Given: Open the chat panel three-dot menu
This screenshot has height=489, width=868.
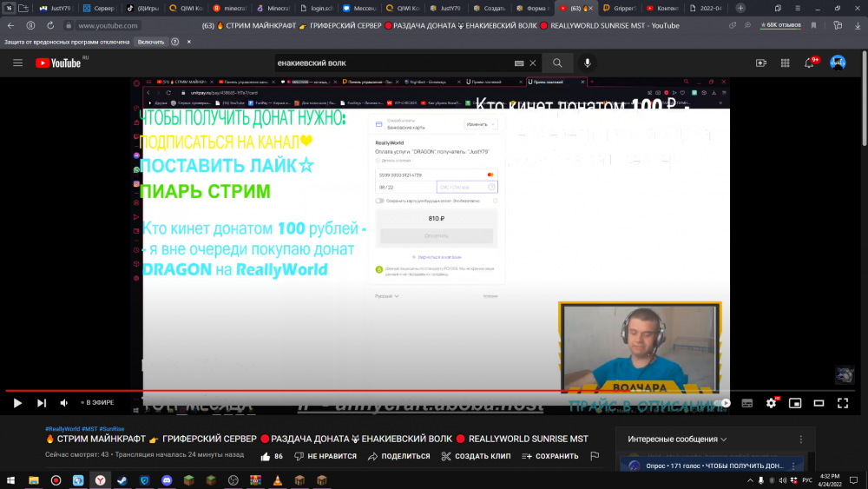Looking at the screenshot, I should (800, 439).
